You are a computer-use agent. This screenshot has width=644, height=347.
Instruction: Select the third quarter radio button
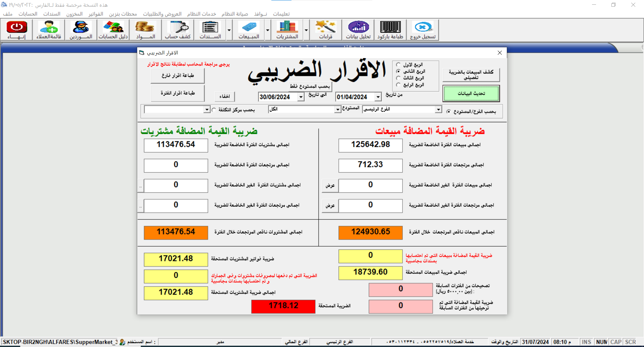click(x=398, y=78)
